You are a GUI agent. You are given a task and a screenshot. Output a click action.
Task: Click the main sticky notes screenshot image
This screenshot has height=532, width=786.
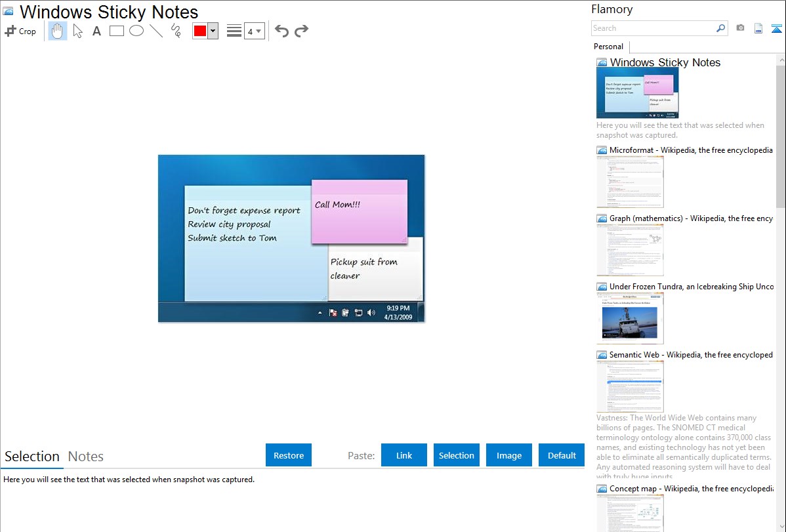click(291, 238)
